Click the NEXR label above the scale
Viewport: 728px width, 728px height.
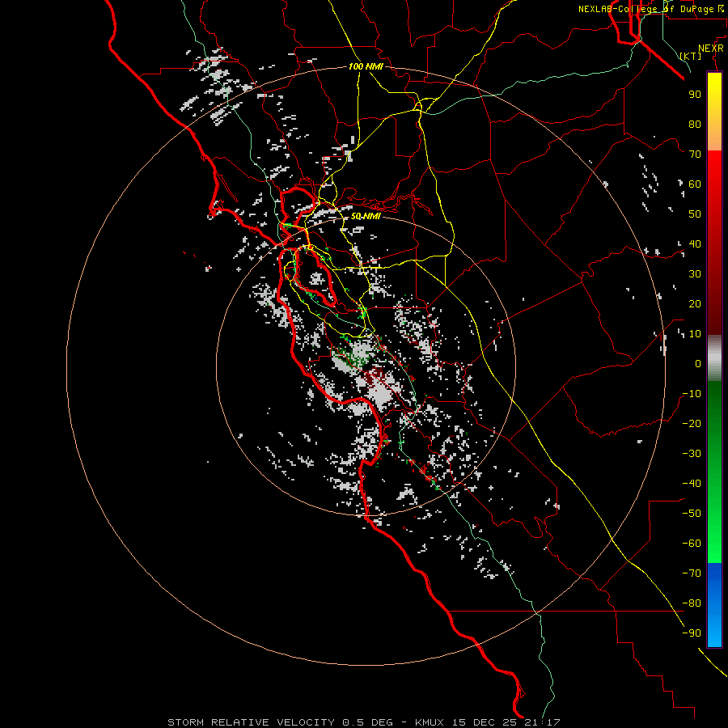[x=711, y=49]
